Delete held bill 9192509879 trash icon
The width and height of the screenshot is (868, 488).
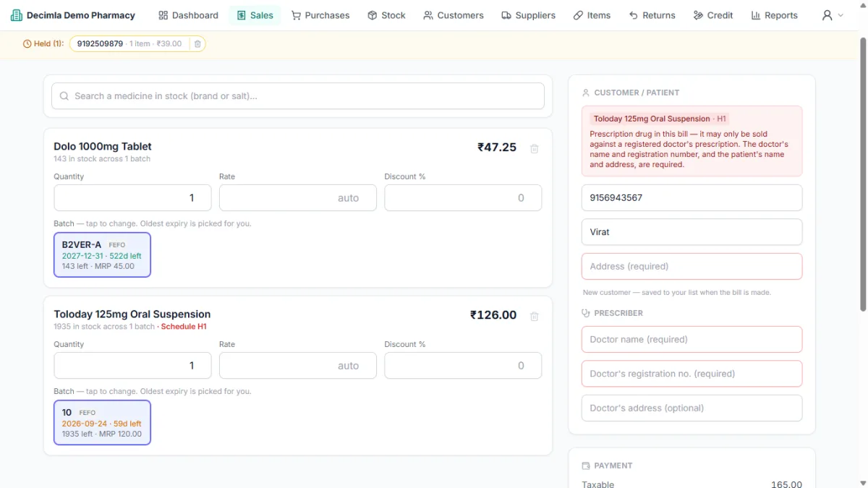click(197, 44)
